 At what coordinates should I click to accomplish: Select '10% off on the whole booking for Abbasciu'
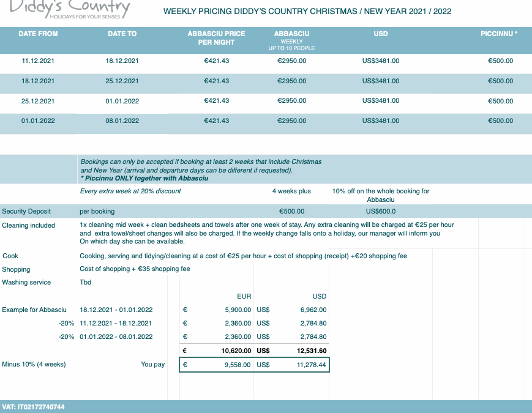(x=381, y=195)
